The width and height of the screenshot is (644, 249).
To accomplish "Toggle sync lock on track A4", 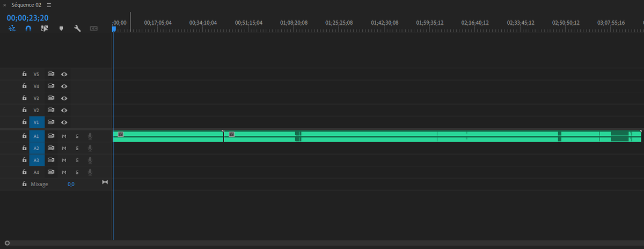I will click(52, 172).
